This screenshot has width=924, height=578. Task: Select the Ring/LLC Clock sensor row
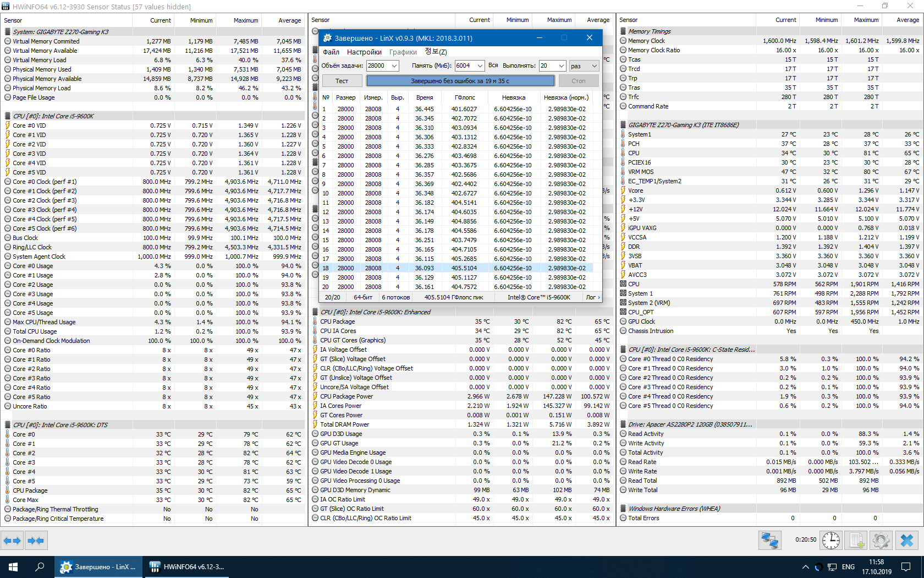153,247
